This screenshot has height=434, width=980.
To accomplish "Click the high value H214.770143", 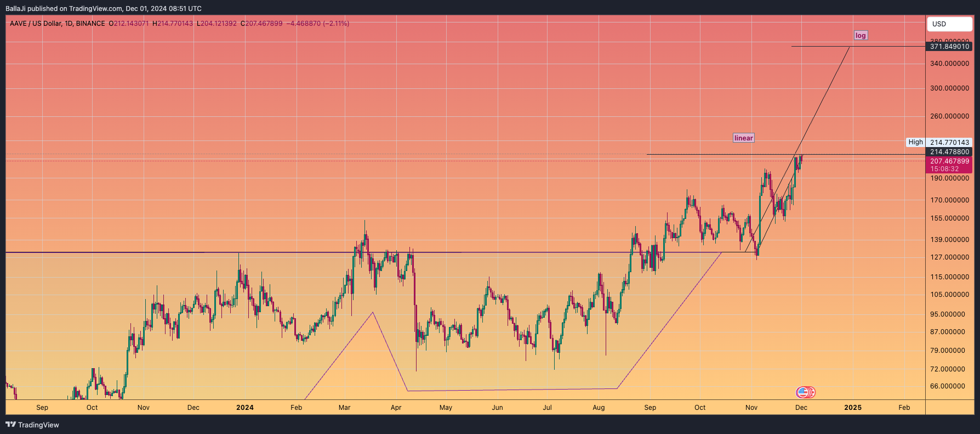I will point(173,24).
